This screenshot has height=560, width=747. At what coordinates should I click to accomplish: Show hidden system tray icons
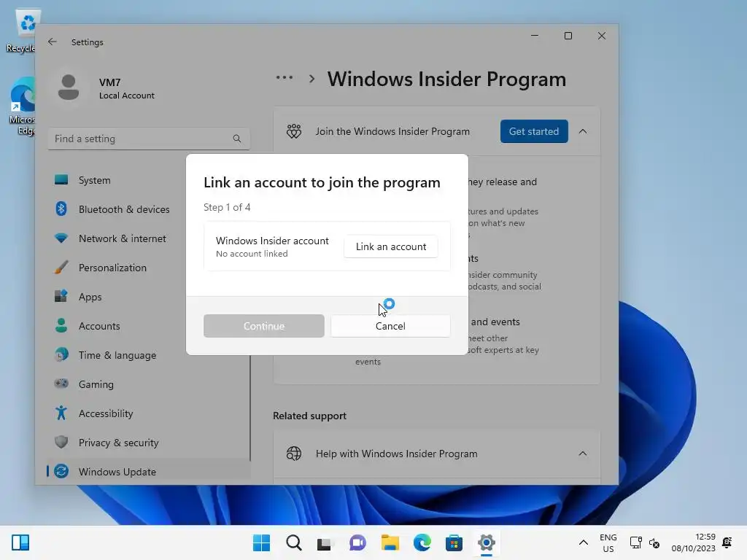pyautogui.click(x=583, y=542)
